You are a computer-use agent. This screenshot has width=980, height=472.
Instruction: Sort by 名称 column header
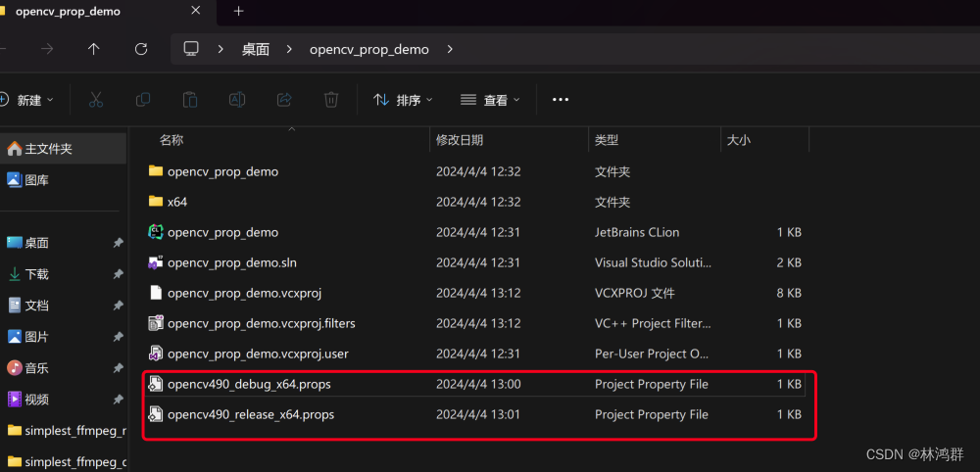(x=171, y=140)
